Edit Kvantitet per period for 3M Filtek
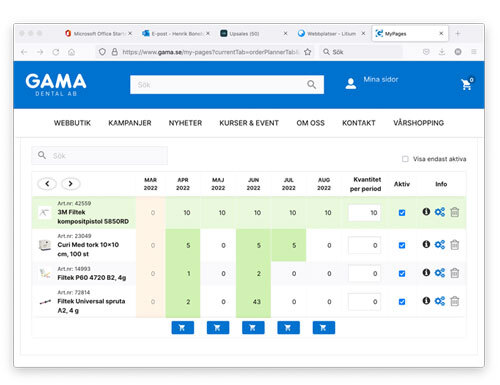This screenshot has height=385, width=500. [364, 213]
